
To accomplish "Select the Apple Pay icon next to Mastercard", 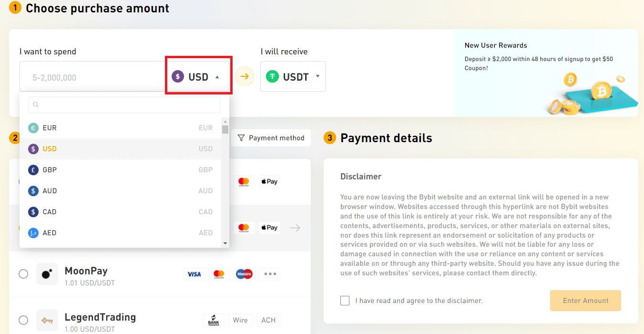I will (269, 181).
